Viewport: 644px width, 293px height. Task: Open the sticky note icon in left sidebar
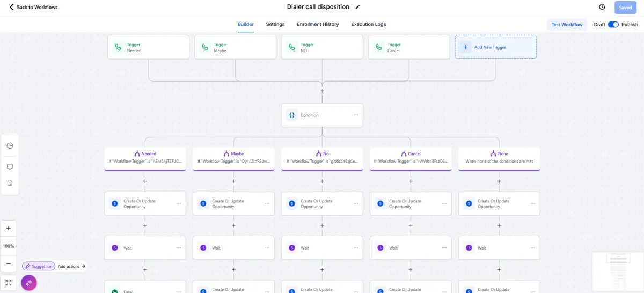[x=10, y=184]
